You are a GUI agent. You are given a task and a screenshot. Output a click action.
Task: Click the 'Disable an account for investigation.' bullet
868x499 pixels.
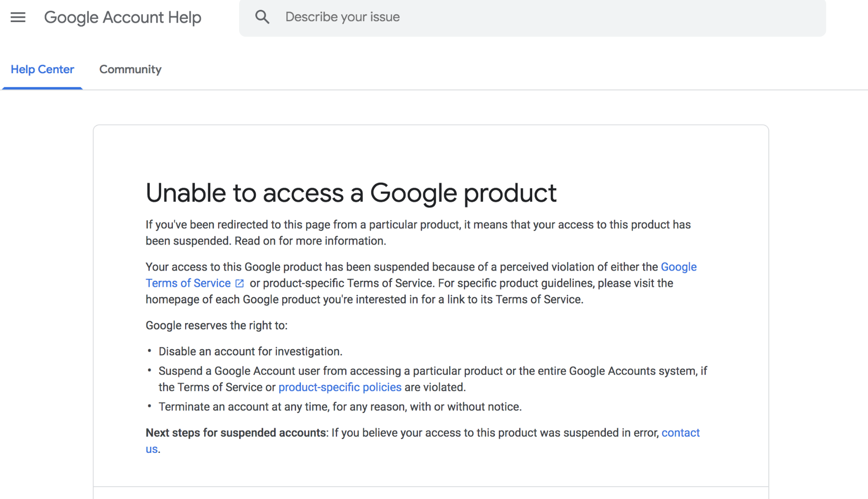pyautogui.click(x=250, y=351)
